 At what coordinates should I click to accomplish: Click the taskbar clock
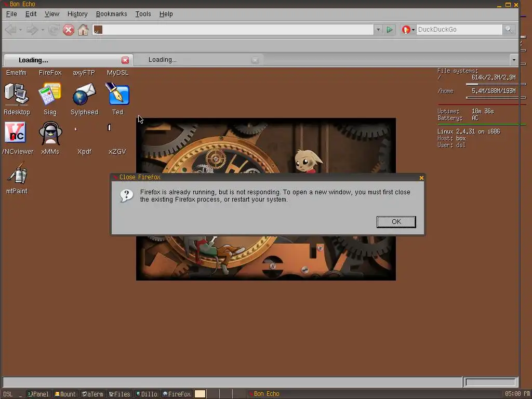click(x=517, y=394)
